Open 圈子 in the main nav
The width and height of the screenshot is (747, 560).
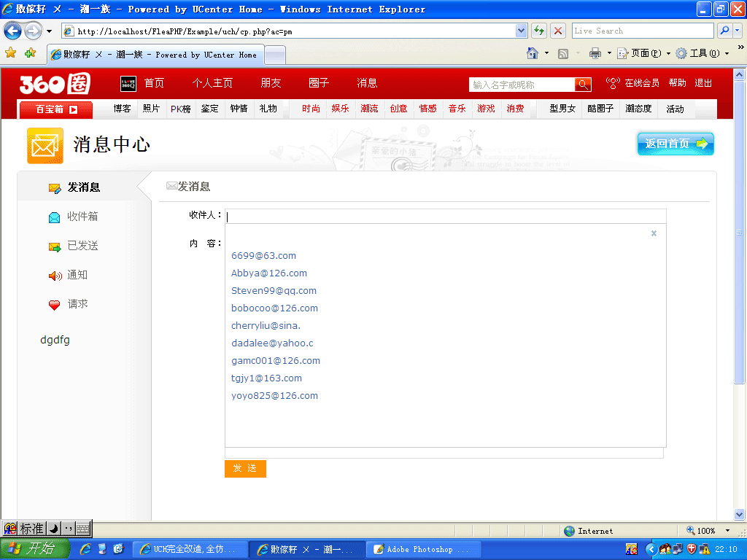319,83
